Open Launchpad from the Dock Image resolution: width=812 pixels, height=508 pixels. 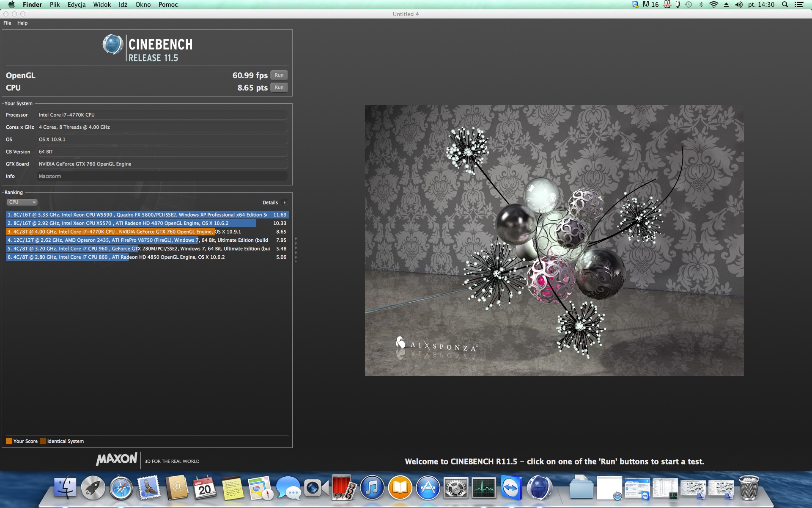(x=93, y=488)
